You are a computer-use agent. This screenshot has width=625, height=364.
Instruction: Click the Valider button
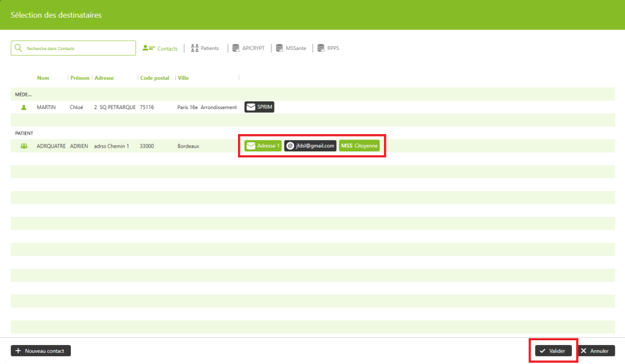click(554, 351)
